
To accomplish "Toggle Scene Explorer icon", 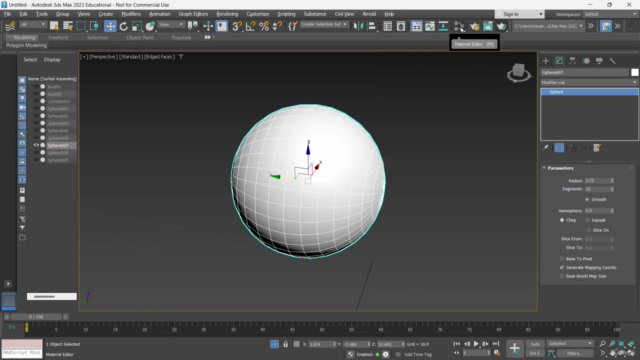I will pyautogui.click(x=387, y=26).
